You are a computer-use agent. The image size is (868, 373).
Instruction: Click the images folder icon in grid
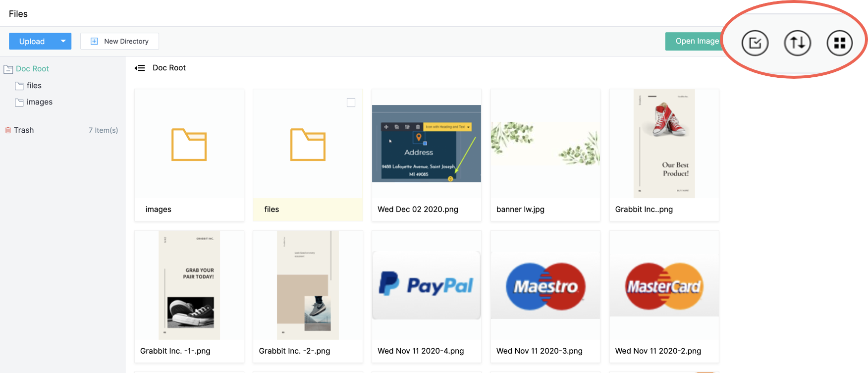click(x=189, y=145)
